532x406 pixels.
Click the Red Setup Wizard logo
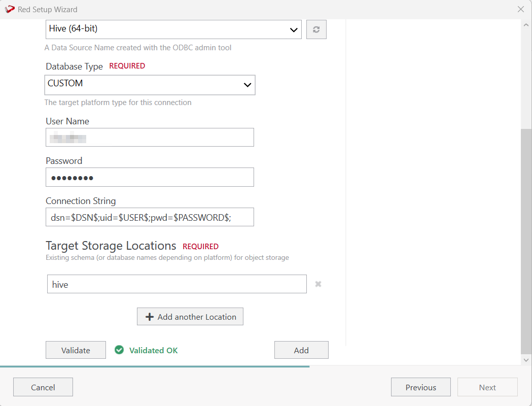(x=10, y=9)
